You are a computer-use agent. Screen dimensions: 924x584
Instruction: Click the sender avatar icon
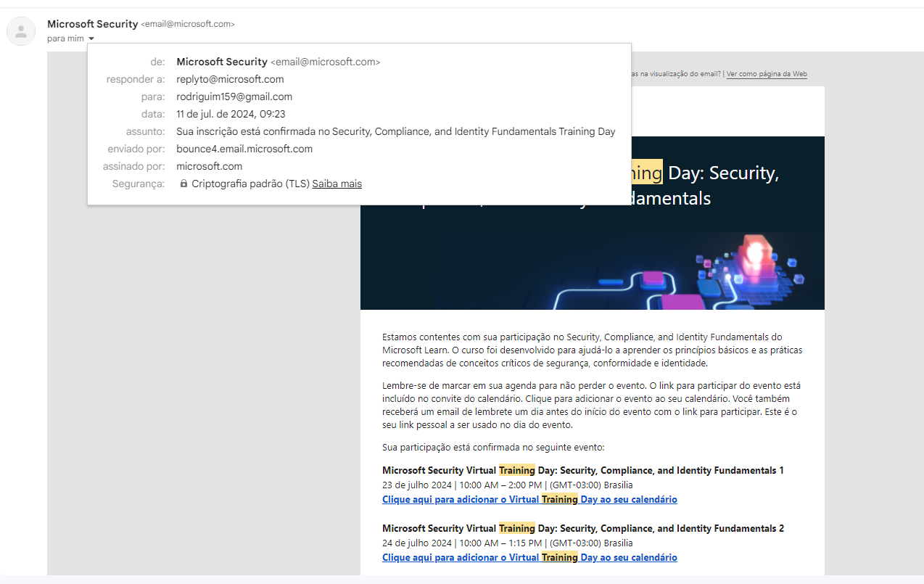click(21, 31)
